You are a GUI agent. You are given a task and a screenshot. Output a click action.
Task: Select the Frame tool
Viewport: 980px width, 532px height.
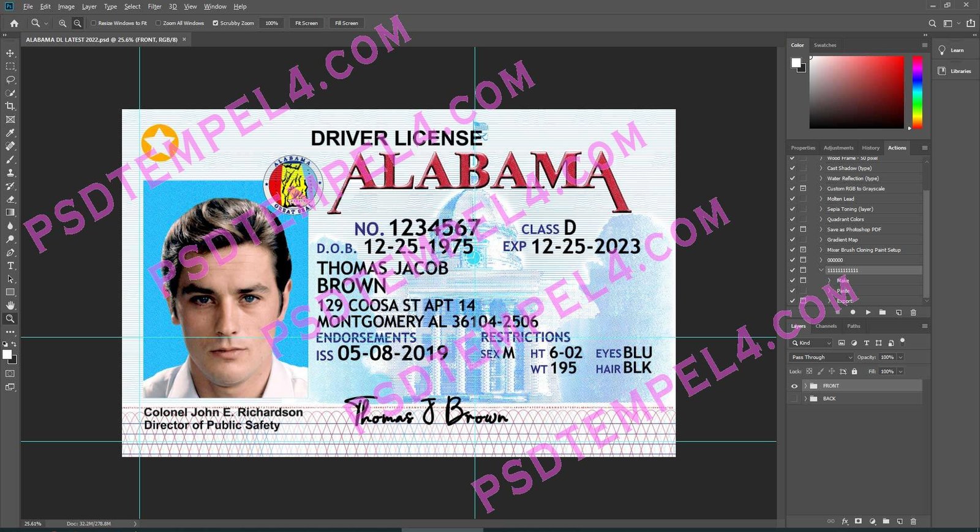click(10, 120)
